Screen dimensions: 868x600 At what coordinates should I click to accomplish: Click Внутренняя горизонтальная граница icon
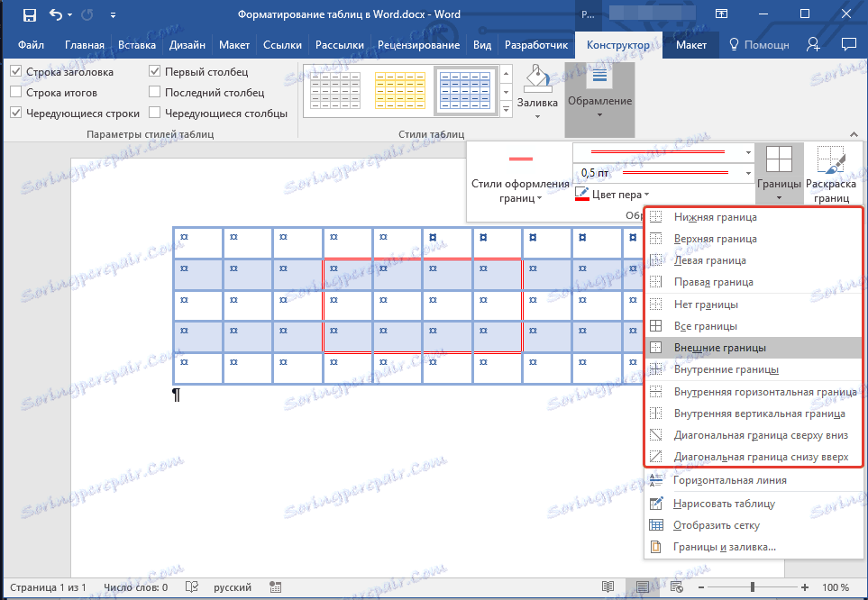656,392
